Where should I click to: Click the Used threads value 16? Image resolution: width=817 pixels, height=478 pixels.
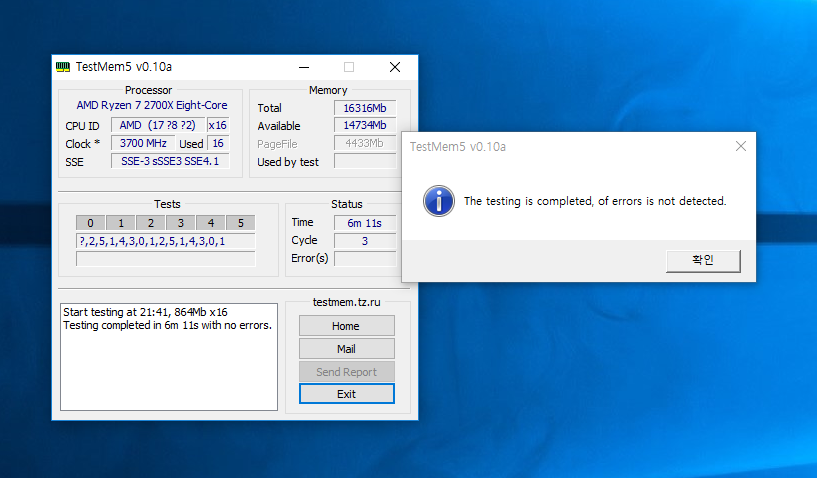tap(218, 143)
